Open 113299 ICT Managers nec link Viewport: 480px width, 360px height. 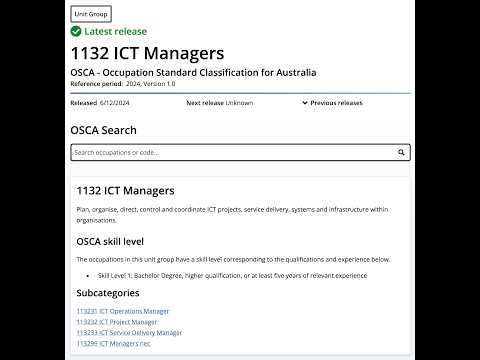click(114, 343)
